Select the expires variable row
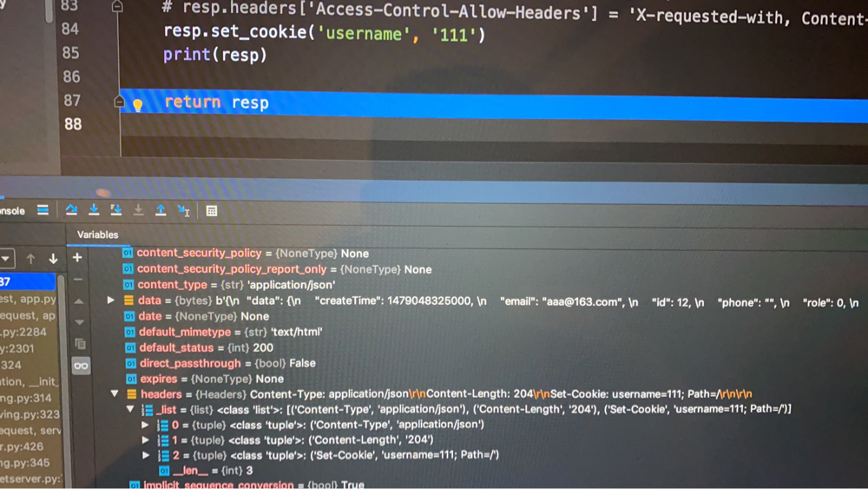Viewport: 868px width, 489px height. 205,379
